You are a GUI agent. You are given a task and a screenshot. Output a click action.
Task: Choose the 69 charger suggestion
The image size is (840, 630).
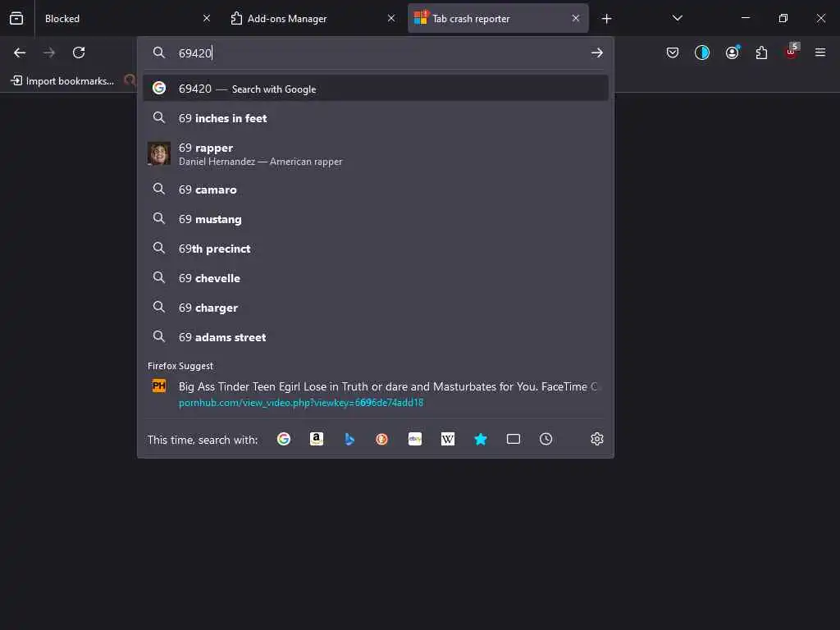[x=376, y=307]
